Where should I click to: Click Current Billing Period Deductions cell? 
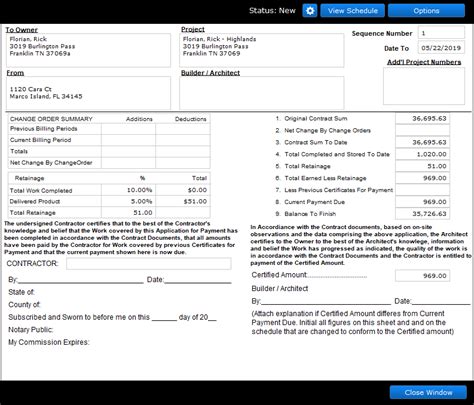coord(183,140)
